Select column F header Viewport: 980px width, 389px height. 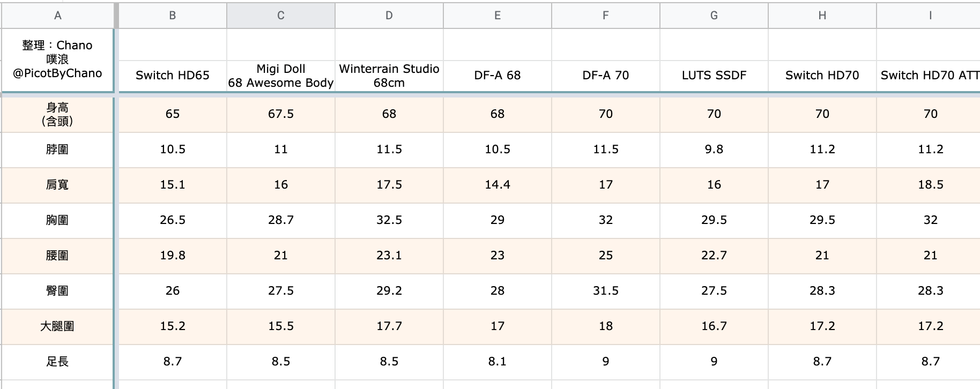[606, 16]
